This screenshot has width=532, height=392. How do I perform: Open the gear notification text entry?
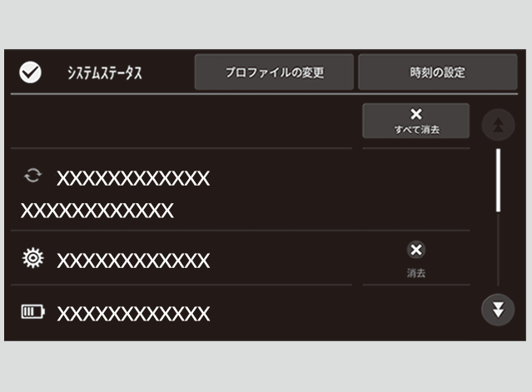[x=133, y=261]
